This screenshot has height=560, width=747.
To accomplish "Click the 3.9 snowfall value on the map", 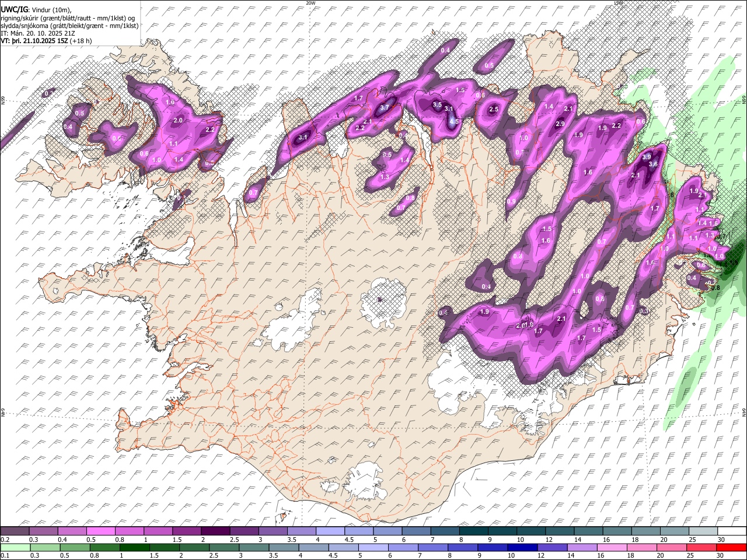I will (647, 157).
